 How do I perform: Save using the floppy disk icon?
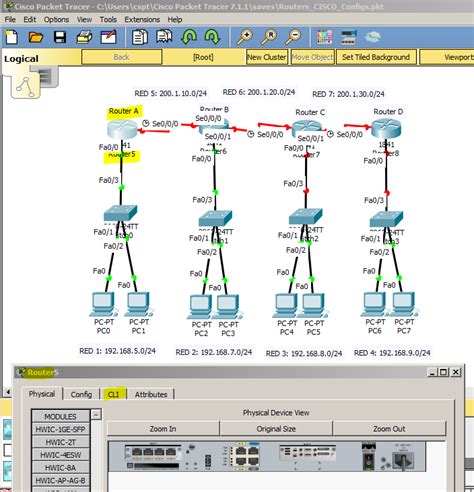[x=60, y=37]
